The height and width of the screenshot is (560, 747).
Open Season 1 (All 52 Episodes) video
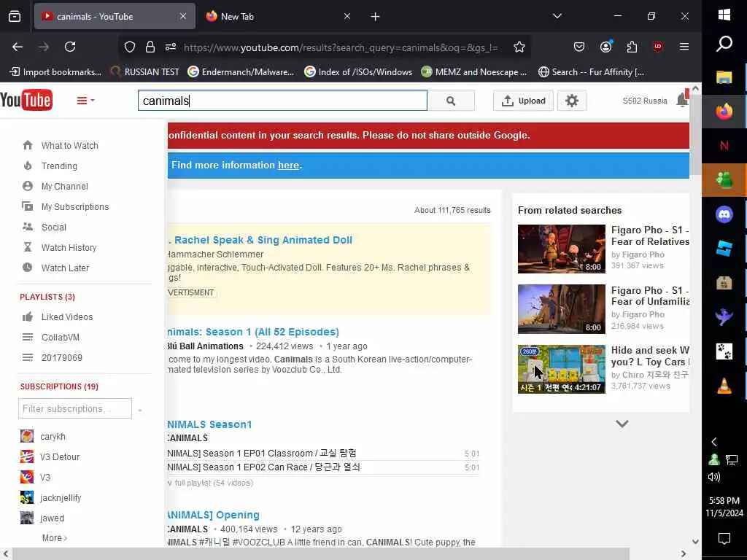(253, 332)
